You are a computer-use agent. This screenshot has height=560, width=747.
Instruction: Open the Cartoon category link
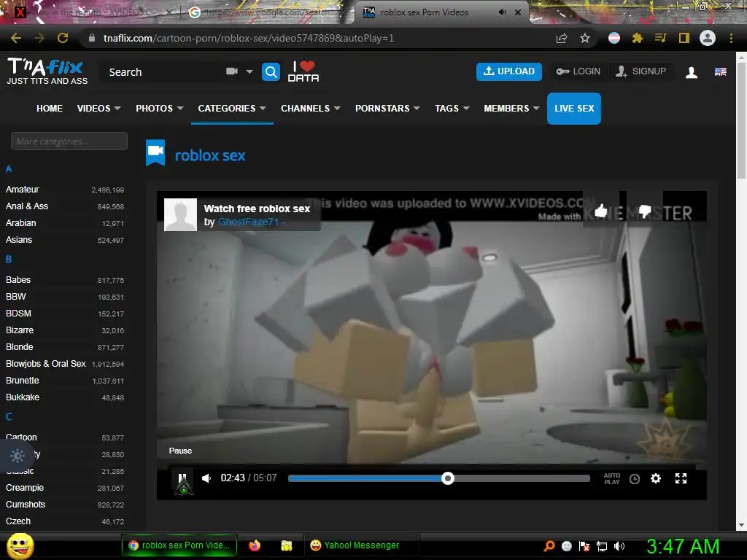21,437
